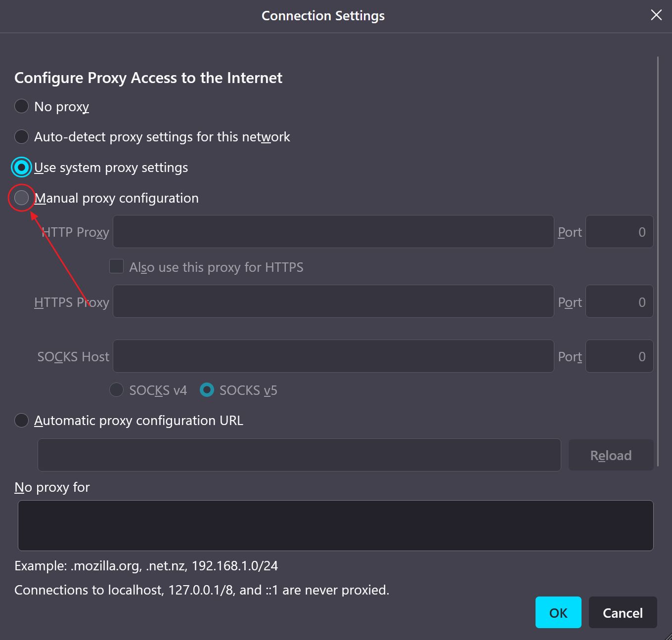Close the Connection Settings dialog
The width and height of the screenshot is (672, 640).
click(x=656, y=15)
